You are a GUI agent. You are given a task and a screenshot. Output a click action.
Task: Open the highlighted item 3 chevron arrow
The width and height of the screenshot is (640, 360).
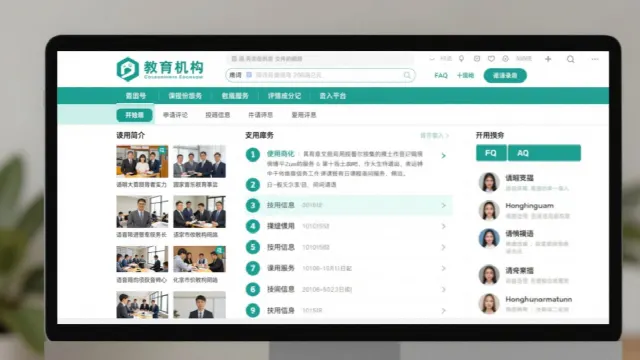click(x=443, y=205)
